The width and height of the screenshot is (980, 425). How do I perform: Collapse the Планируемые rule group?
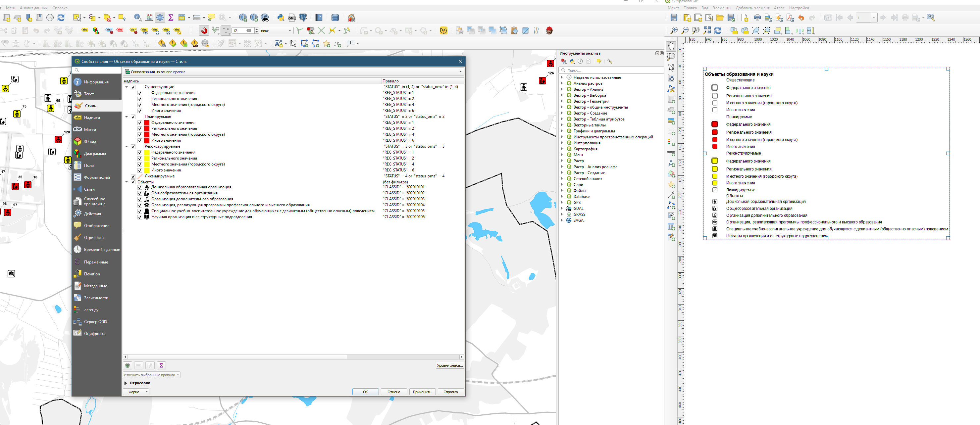tap(127, 117)
